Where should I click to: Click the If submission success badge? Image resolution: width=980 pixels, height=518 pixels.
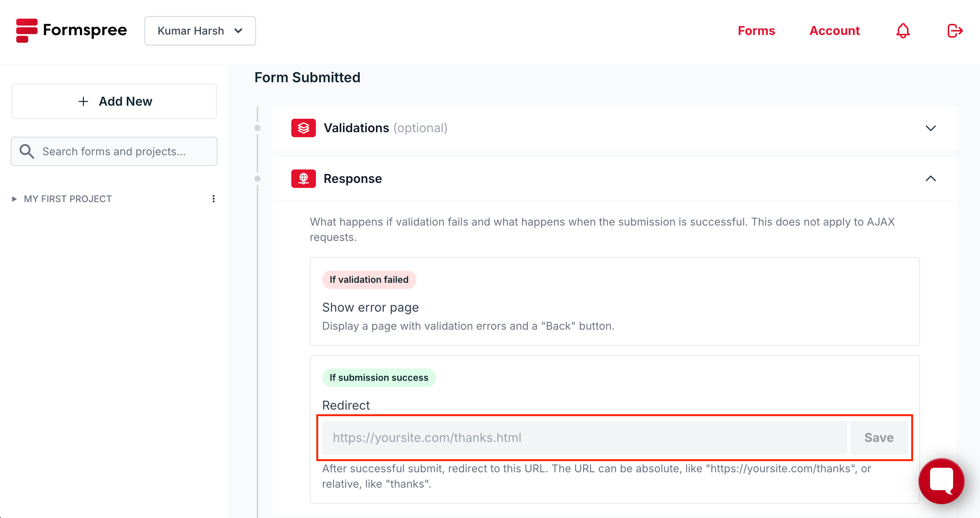379,378
